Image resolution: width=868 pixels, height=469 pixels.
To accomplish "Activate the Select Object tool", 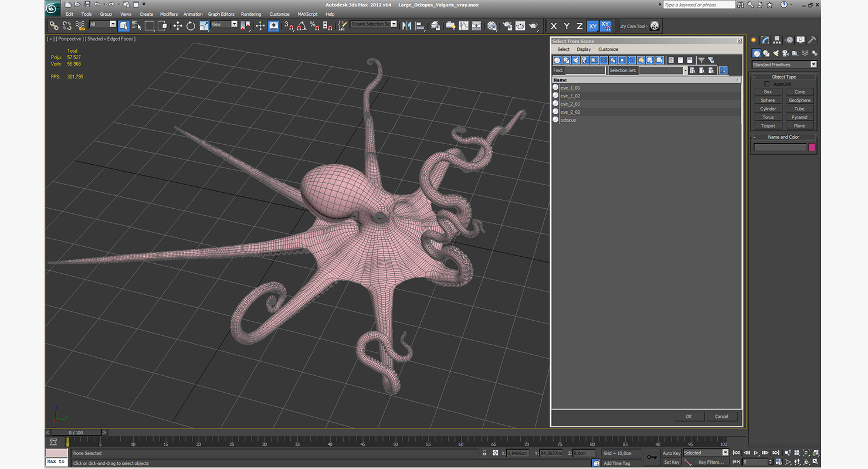I will click(124, 26).
